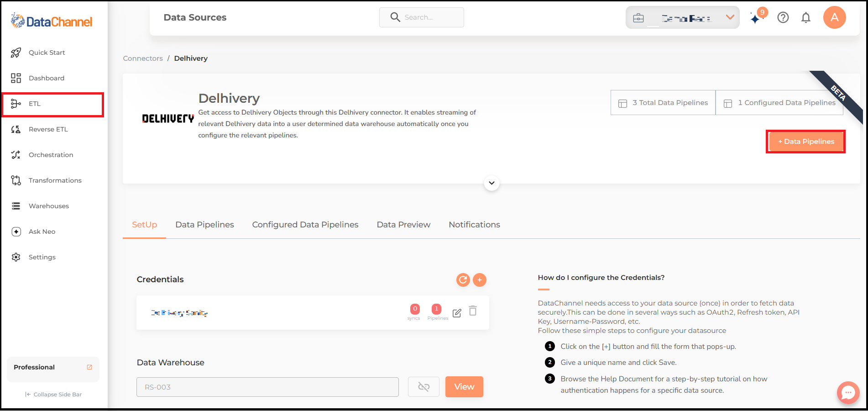Switch to the Data Preview tab
868x411 pixels.
403,225
